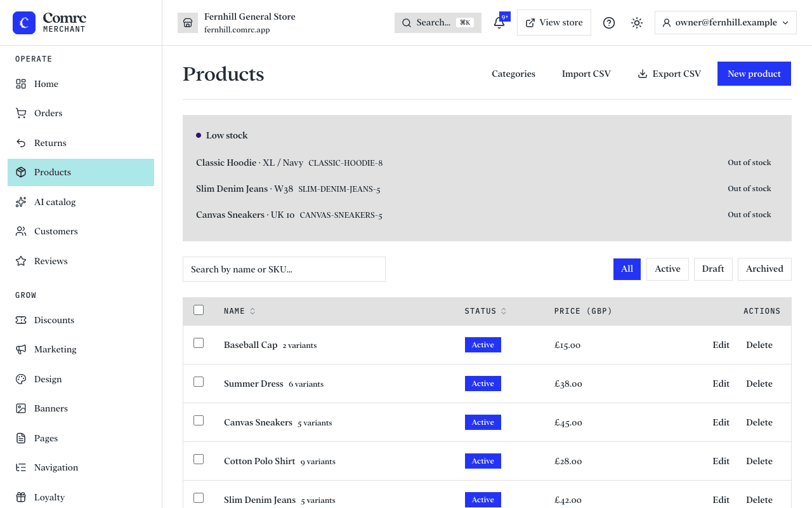Click the Fernhill store avatar icon
The height and width of the screenshot is (508, 812).
pyautogui.click(x=188, y=23)
